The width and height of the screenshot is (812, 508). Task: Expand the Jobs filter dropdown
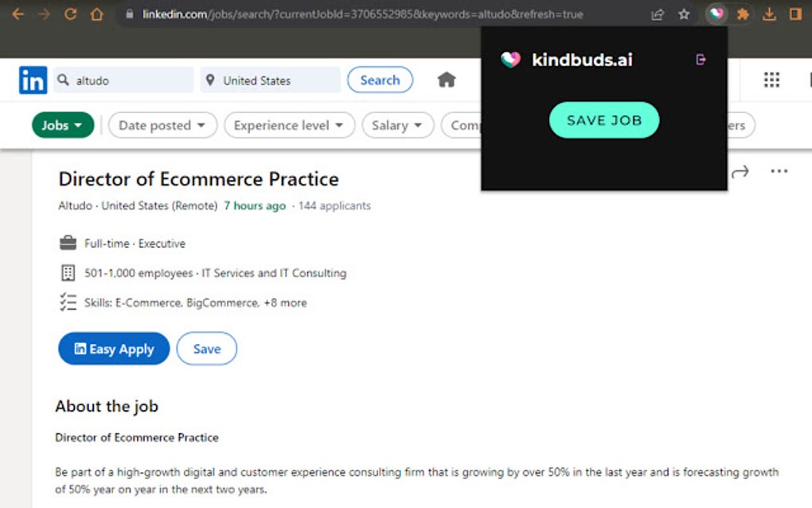coord(62,125)
